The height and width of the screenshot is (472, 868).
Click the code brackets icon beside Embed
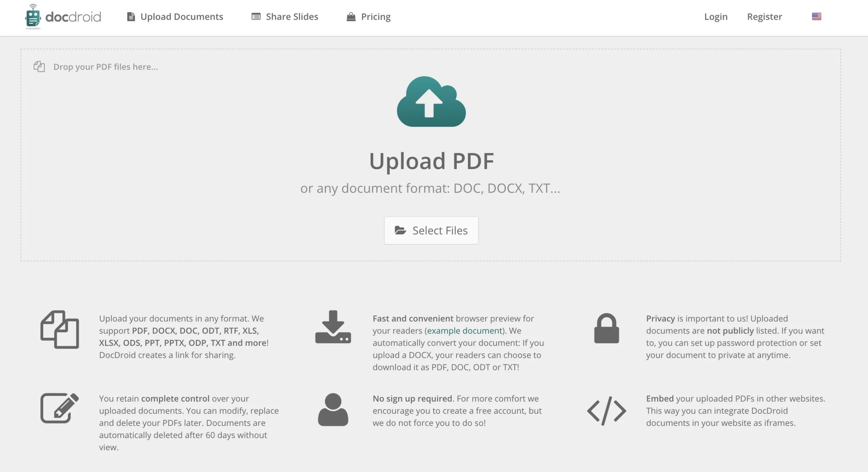(607, 411)
